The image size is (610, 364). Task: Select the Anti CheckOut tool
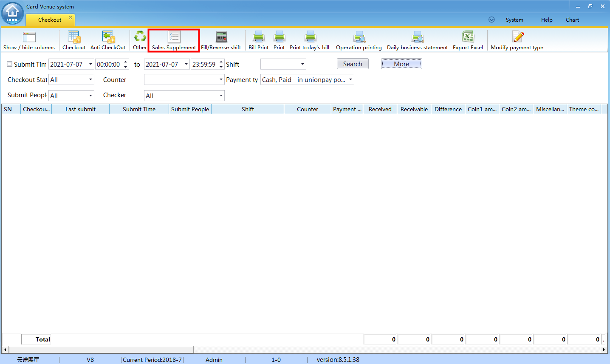(x=108, y=40)
